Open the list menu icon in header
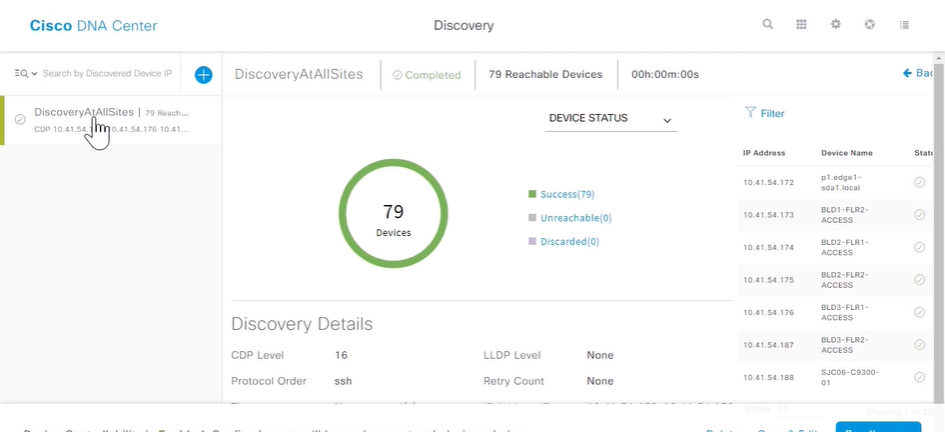The image size is (945, 432). [x=904, y=25]
